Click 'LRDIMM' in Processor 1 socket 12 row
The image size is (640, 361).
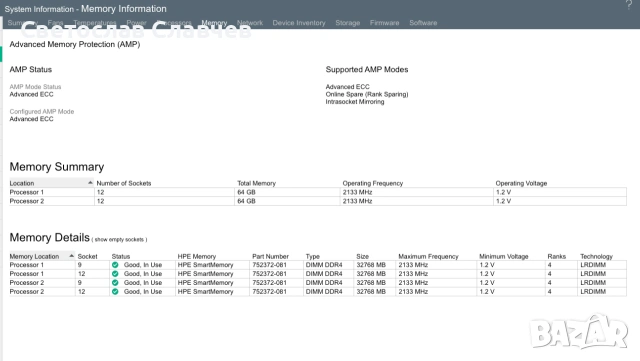pyautogui.click(x=593, y=274)
